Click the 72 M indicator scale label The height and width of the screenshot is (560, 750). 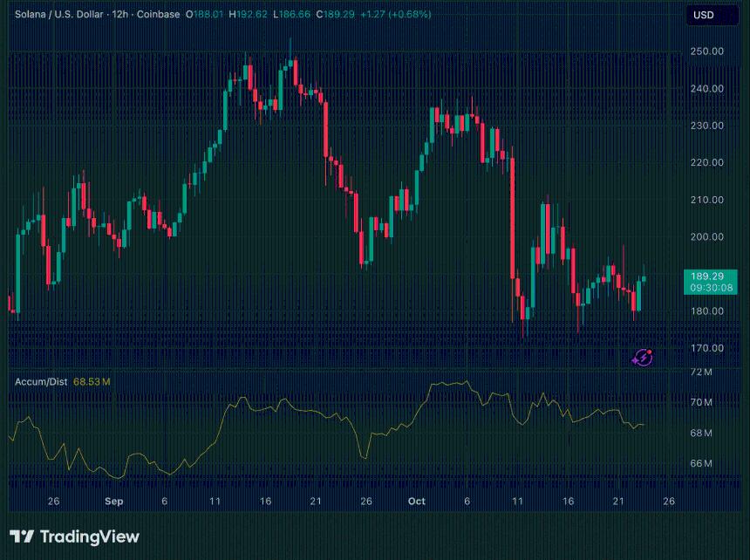pyautogui.click(x=701, y=372)
